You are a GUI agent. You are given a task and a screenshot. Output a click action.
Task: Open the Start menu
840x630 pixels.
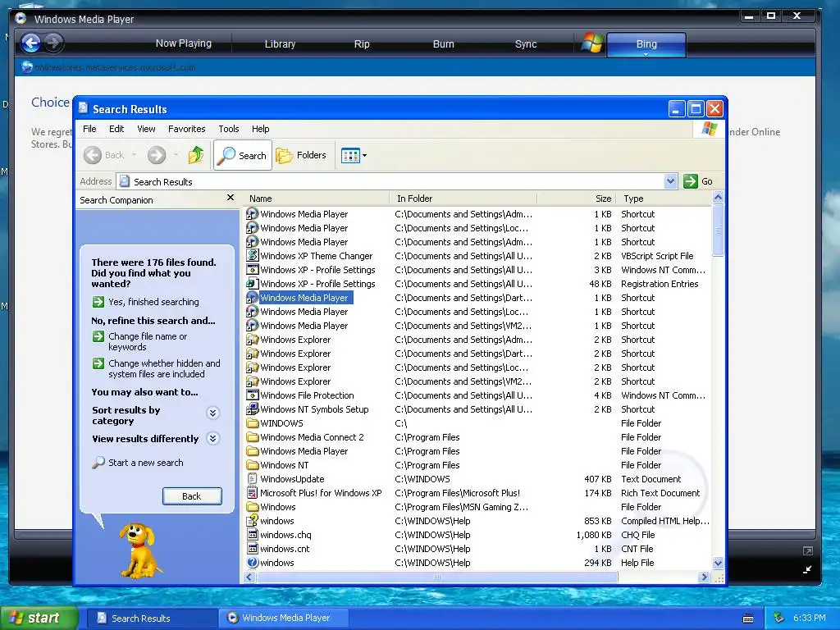coord(39,618)
